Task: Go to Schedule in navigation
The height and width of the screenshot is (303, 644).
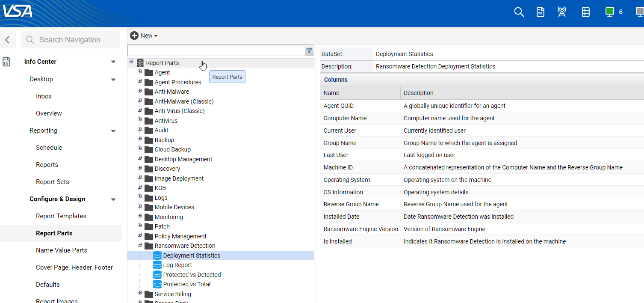Action: click(49, 148)
